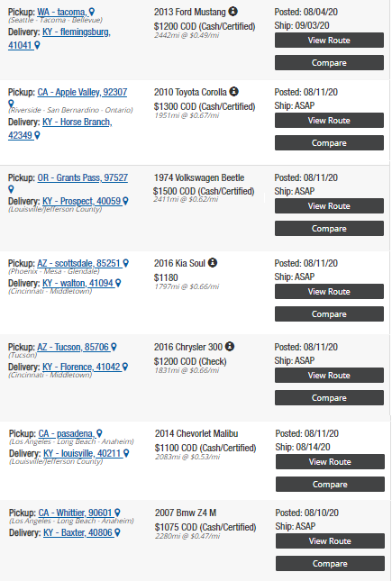392x581 pixels.
Task: Click info icon beside 2016 Chrysler 300
Action: coord(230,347)
